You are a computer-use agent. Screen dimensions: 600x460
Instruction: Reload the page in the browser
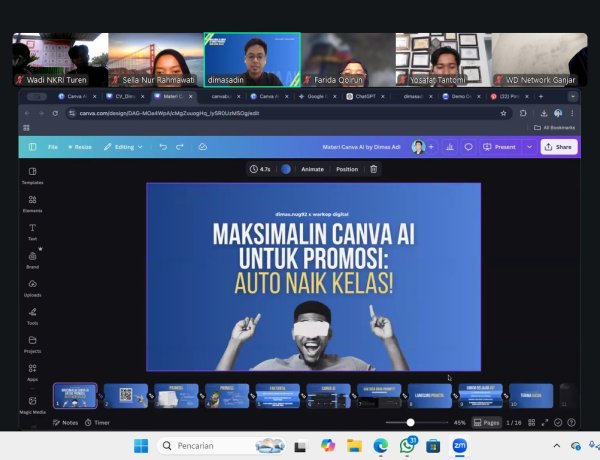[55, 113]
